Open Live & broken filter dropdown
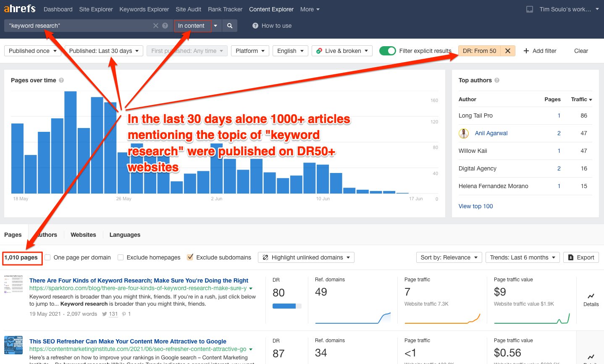This screenshot has width=604, height=364. [342, 51]
